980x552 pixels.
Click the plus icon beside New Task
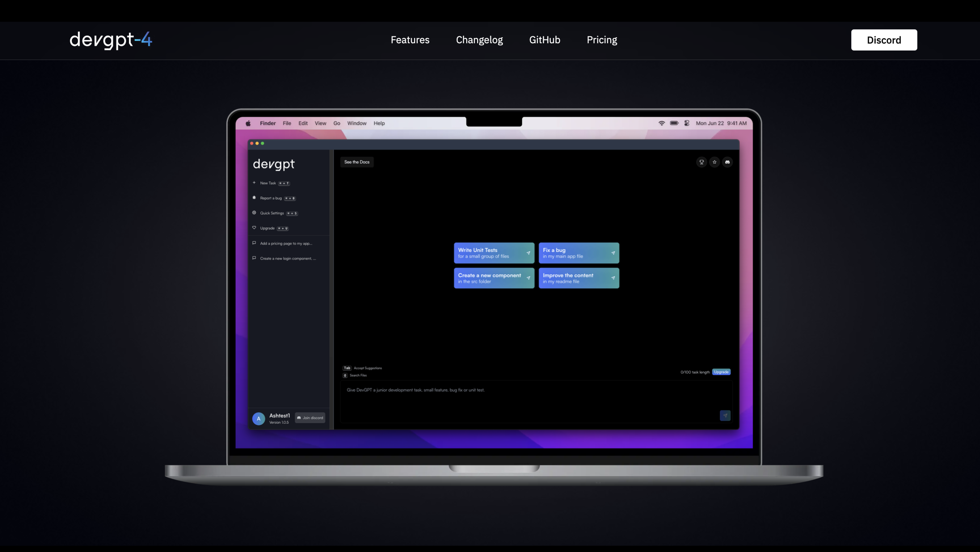pyautogui.click(x=254, y=183)
